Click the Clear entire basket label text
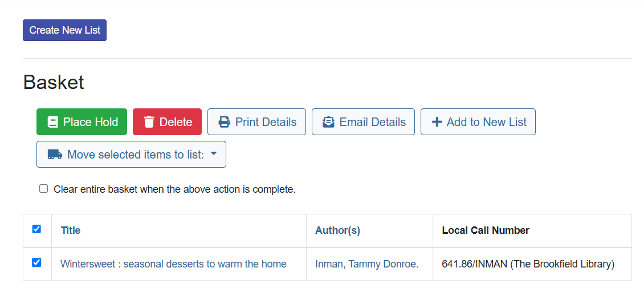 [174, 189]
